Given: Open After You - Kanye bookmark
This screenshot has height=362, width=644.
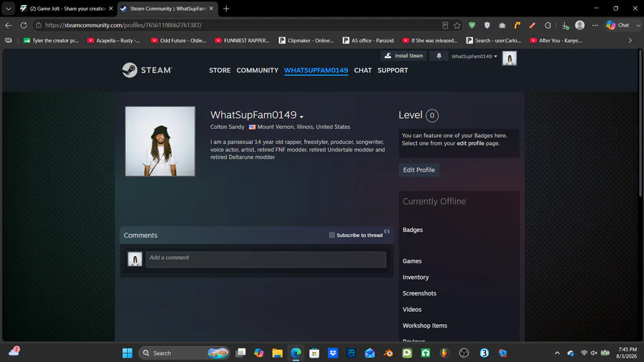Looking at the screenshot, I should [x=556, y=41].
